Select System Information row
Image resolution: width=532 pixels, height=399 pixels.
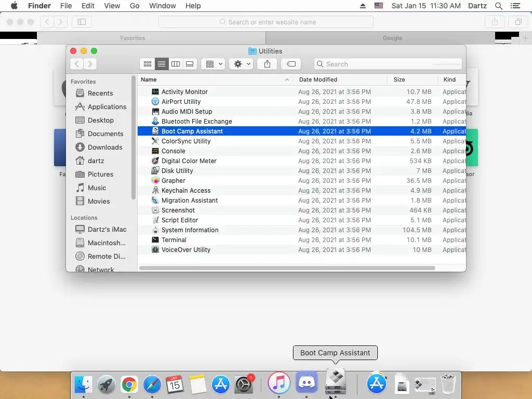(302, 230)
